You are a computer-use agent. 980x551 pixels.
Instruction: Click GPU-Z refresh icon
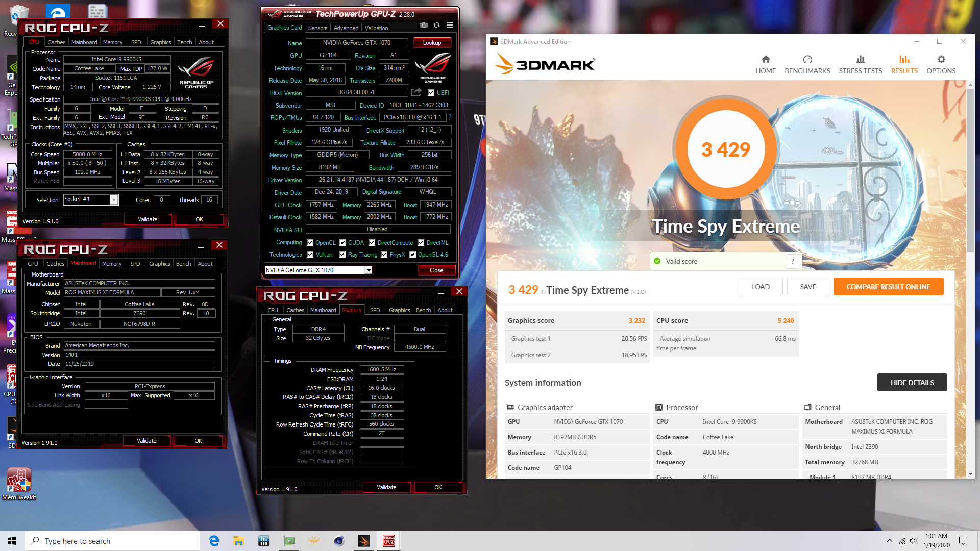point(436,25)
